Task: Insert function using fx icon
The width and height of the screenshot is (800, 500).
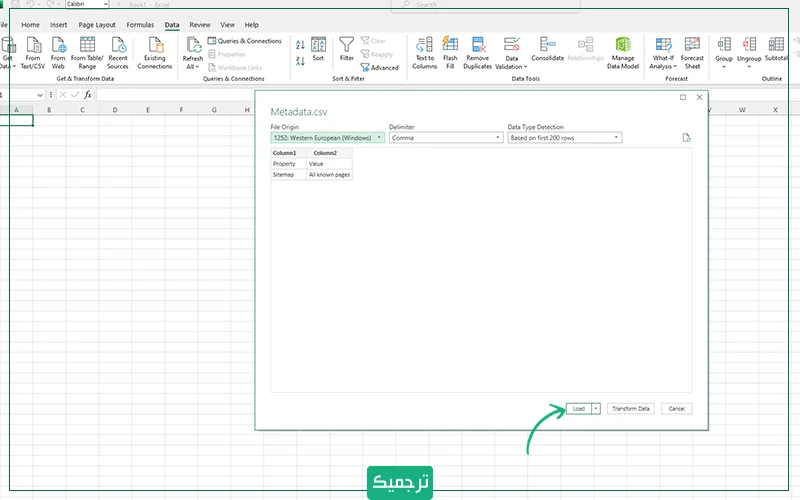Action: 88,94
